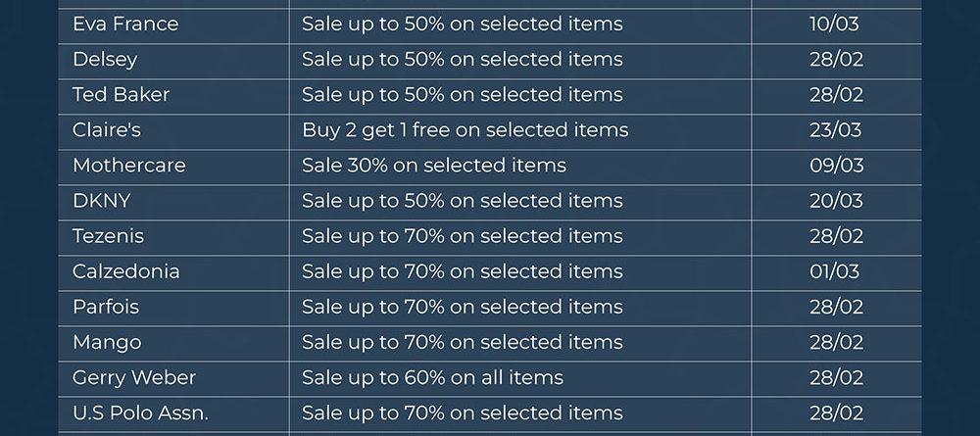Click the Tezenis brand name
The height and width of the screenshot is (436, 980).
(109, 235)
